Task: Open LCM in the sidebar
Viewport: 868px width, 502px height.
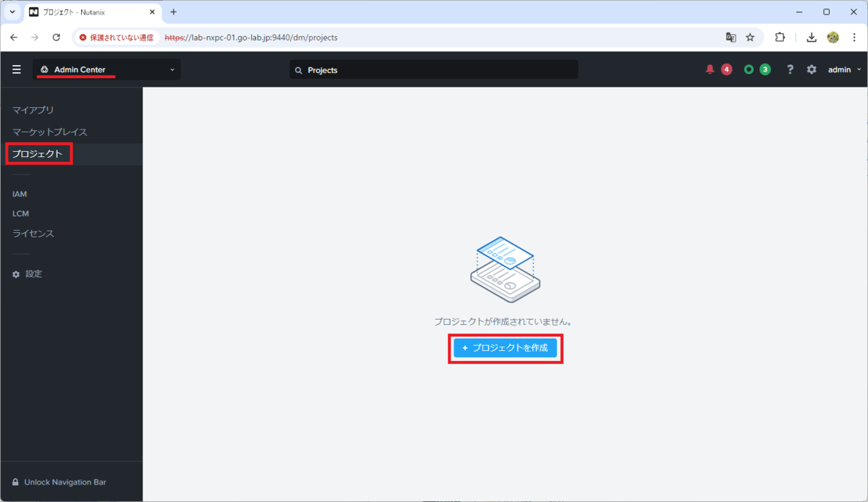Action: (x=20, y=213)
